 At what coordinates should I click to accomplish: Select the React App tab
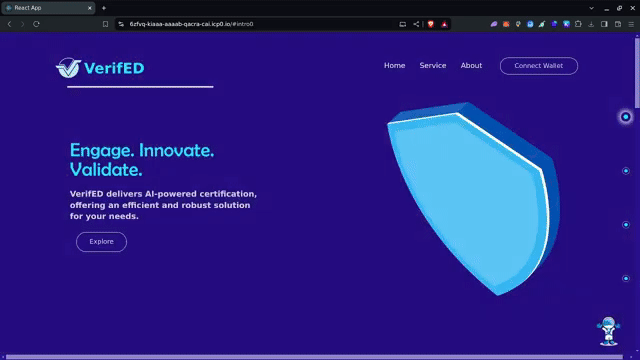click(48, 8)
